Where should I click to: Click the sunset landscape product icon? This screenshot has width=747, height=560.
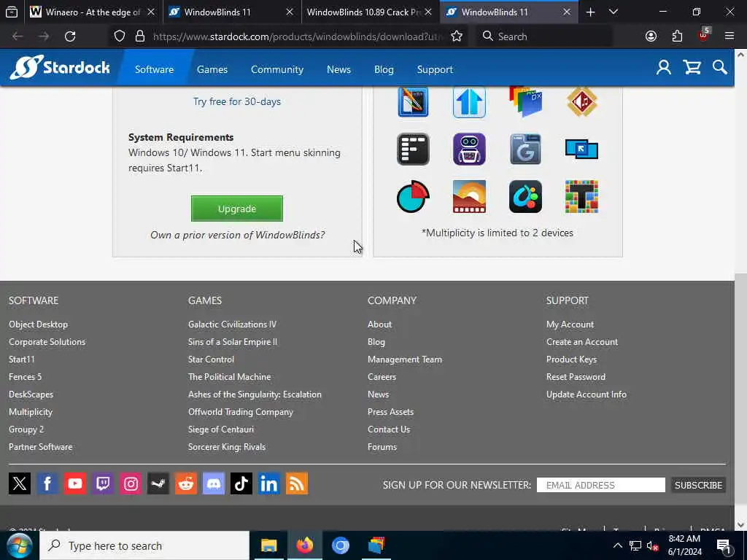click(469, 196)
